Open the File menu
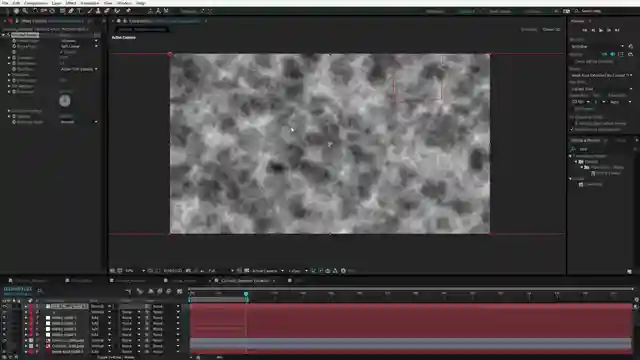Viewport: 640px width, 360px height. 5,3
